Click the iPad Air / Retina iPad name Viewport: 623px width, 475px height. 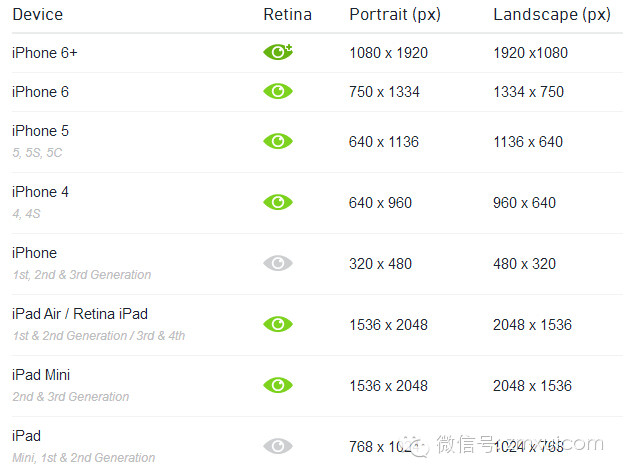[x=80, y=314]
